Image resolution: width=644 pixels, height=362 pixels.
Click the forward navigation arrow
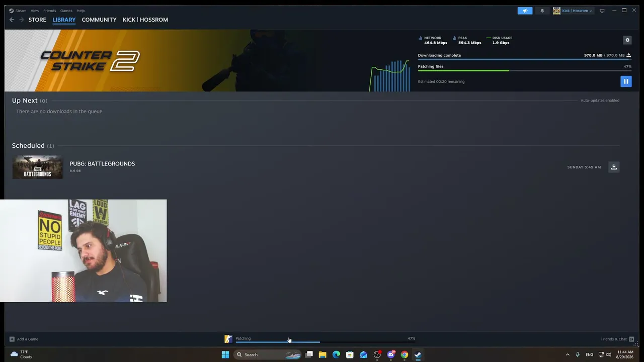click(21, 20)
